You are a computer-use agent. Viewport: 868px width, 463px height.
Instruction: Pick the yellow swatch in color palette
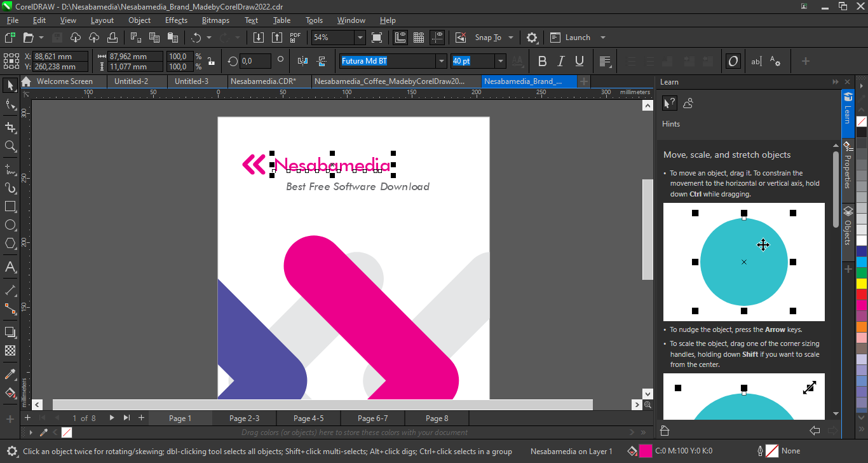click(861, 283)
